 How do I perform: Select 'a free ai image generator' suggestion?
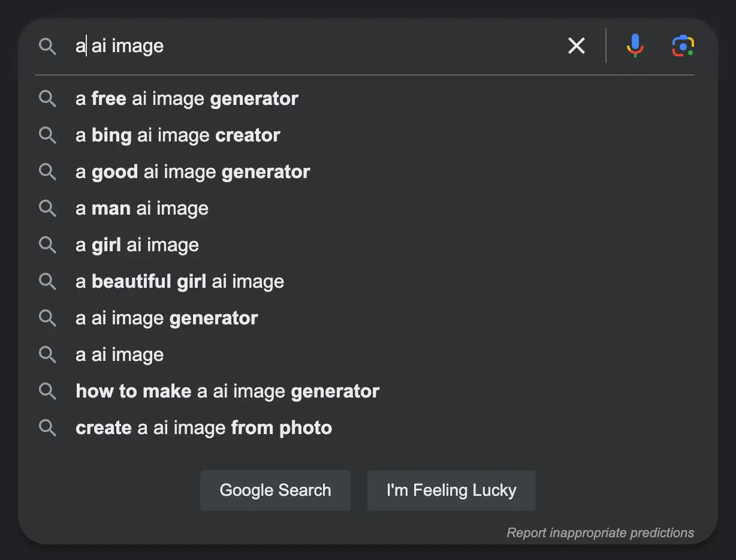point(187,99)
